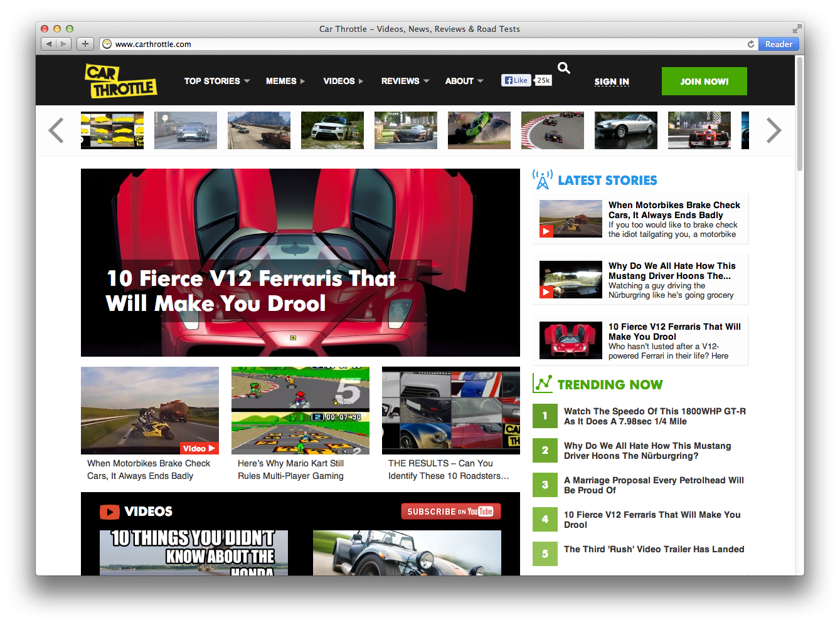
Task: Open THE RESULTS roadsters quiz article
Action: [x=449, y=470]
